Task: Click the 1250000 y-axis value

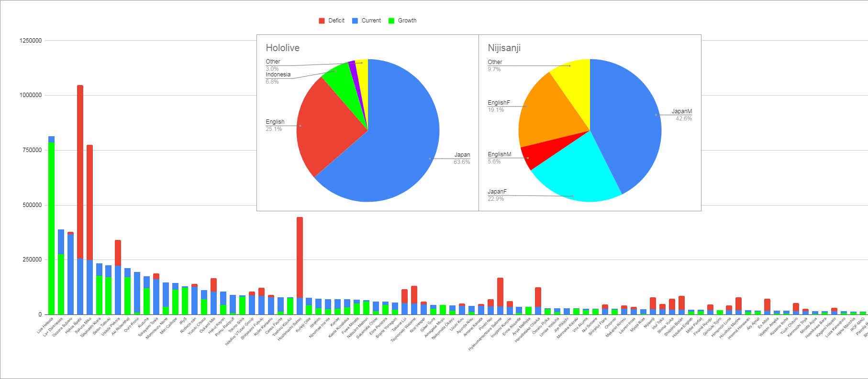Action: point(31,41)
